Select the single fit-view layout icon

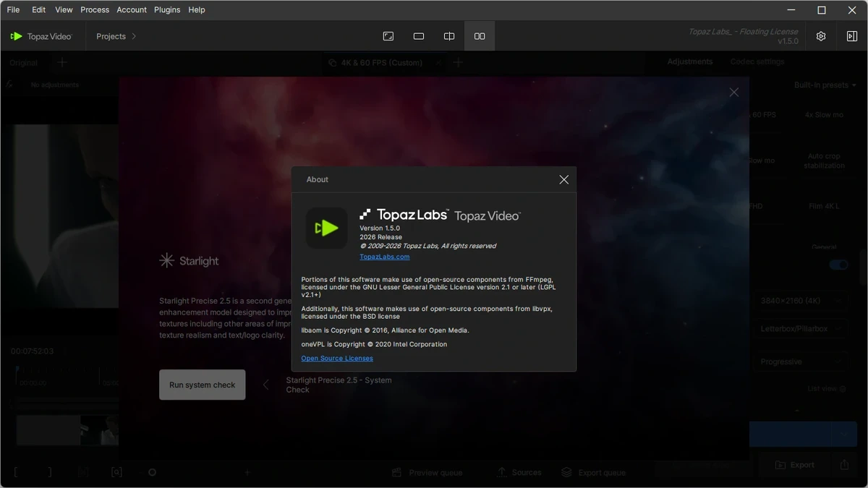pos(388,36)
